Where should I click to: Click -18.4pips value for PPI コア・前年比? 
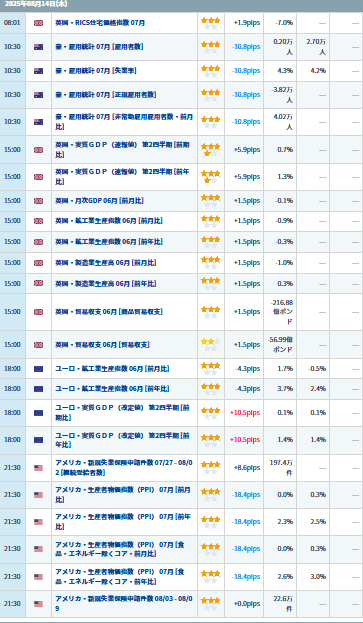(x=246, y=577)
